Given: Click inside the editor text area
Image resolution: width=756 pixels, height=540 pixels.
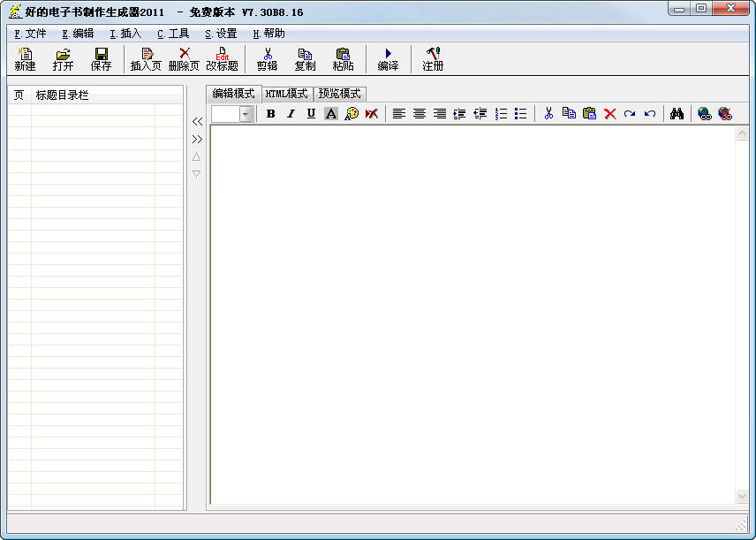Looking at the screenshot, I should point(472,315).
